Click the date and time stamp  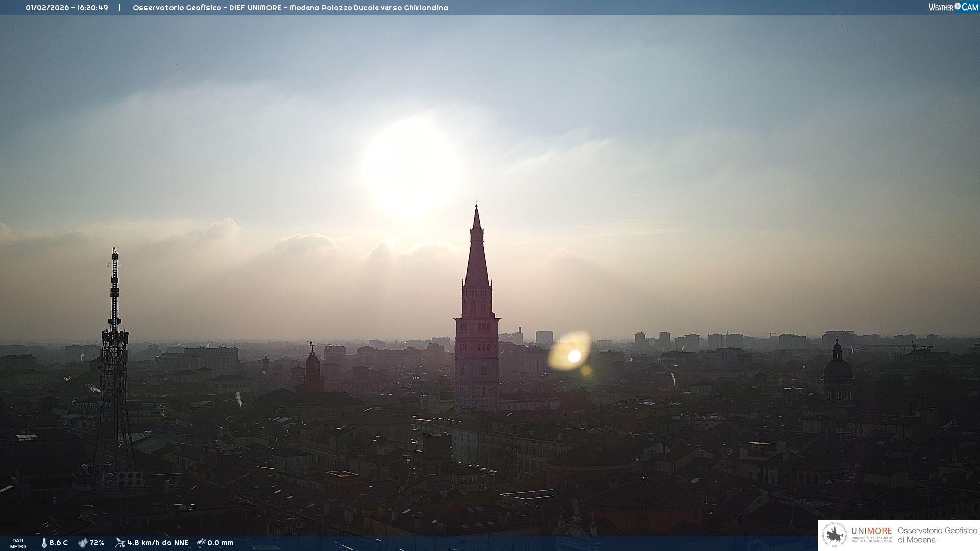[x=67, y=8]
